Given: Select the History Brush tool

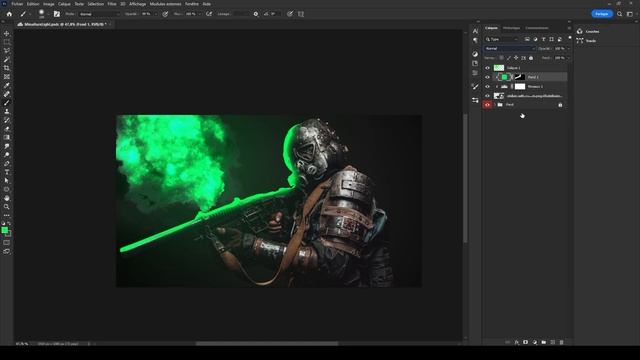Looking at the screenshot, I should point(7,120).
